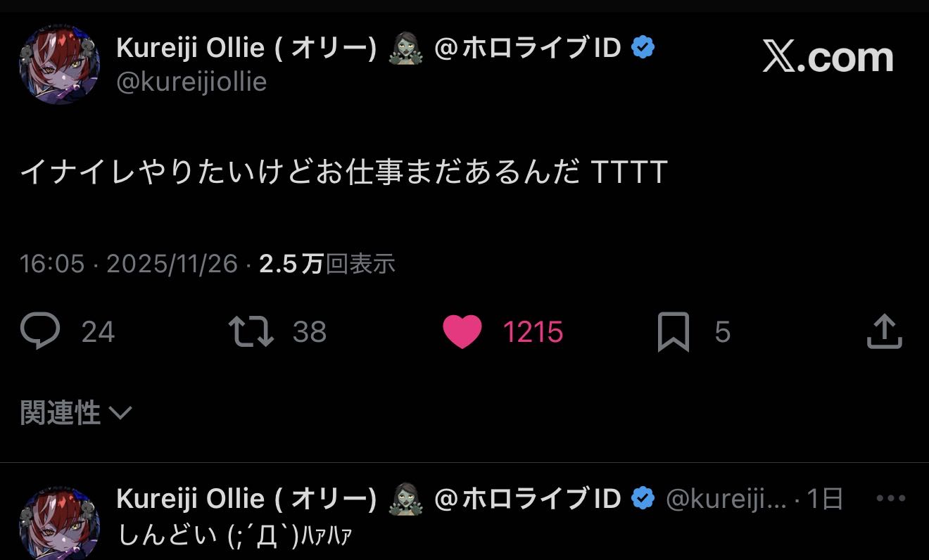Click the @kureijiollie handle link
The image size is (929, 560).
click(x=191, y=82)
